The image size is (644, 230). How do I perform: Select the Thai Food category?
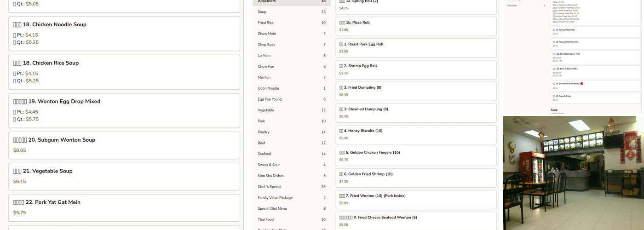click(265, 219)
